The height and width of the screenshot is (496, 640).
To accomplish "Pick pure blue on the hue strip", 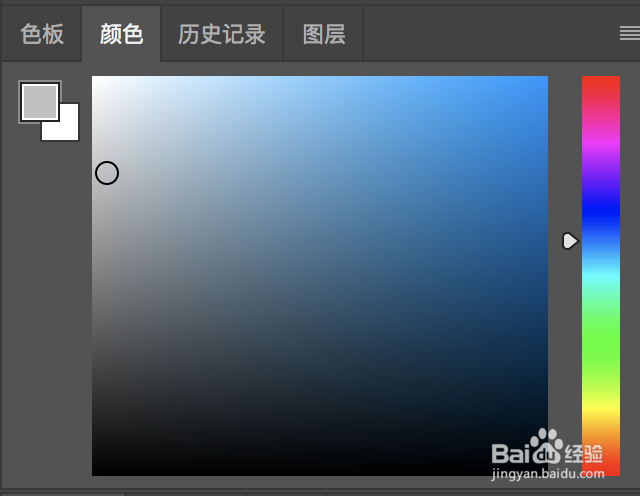I will click(x=601, y=210).
